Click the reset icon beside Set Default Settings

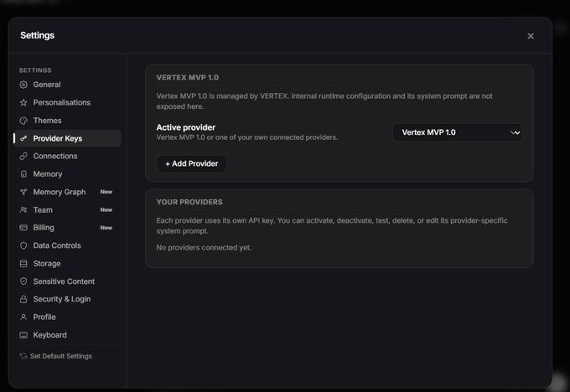pyautogui.click(x=23, y=356)
